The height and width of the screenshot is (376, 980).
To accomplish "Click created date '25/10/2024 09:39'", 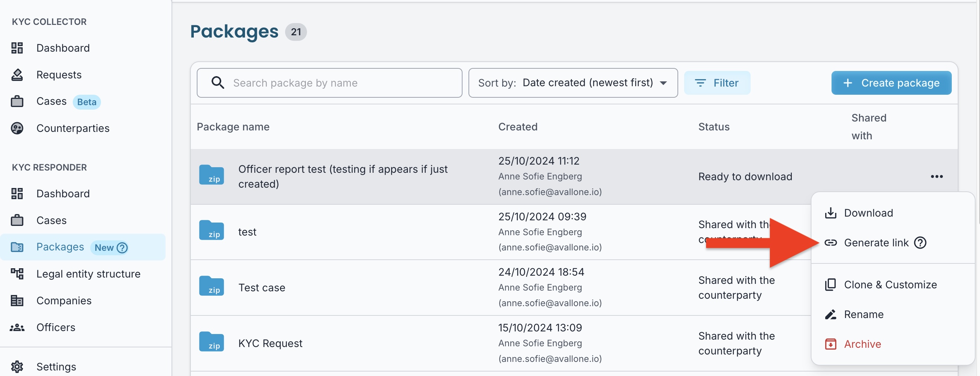I will tap(542, 216).
